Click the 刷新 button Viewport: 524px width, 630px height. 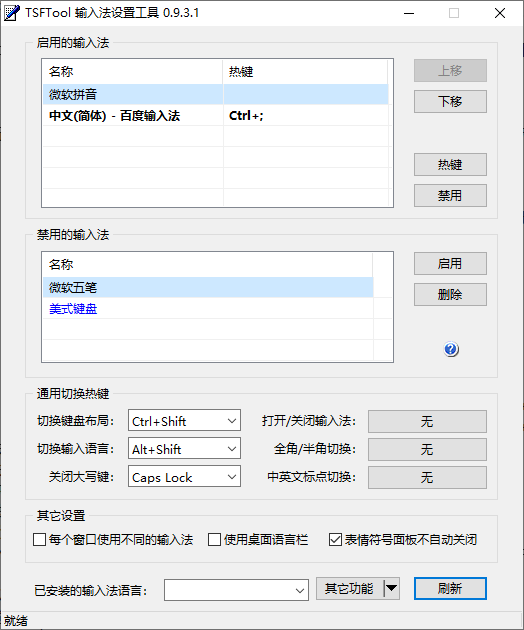point(450,589)
